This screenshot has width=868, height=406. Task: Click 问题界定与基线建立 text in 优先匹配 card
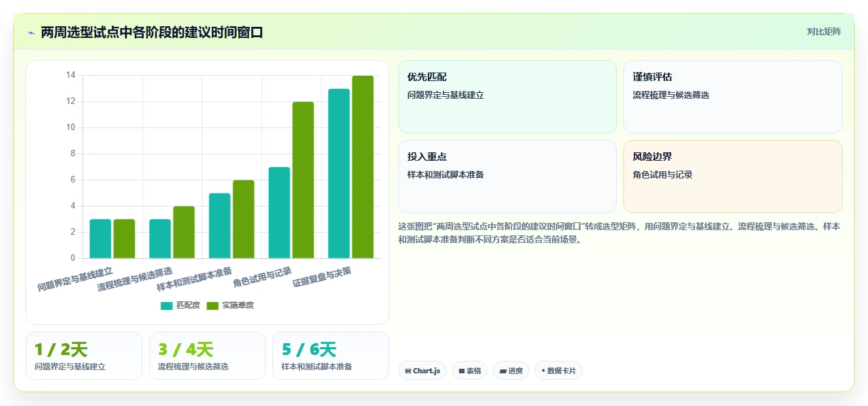click(x=445, y=95)
